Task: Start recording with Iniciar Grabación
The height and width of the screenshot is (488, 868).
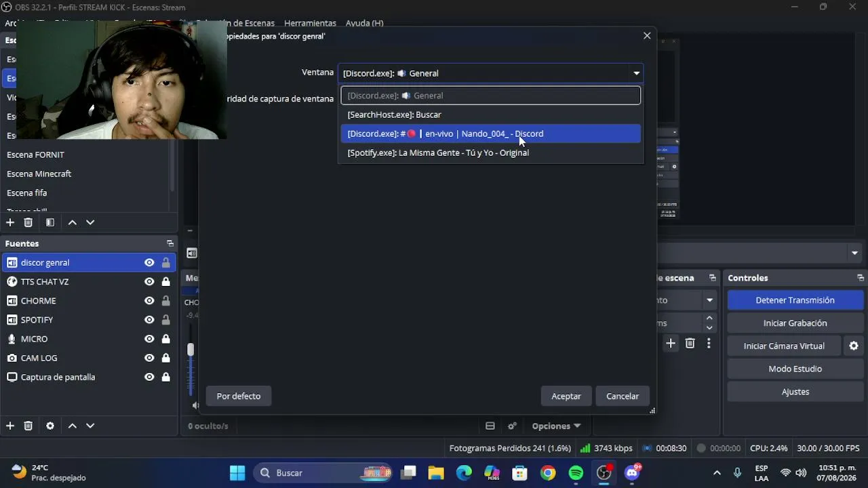Action: click(x=795, y=323)
